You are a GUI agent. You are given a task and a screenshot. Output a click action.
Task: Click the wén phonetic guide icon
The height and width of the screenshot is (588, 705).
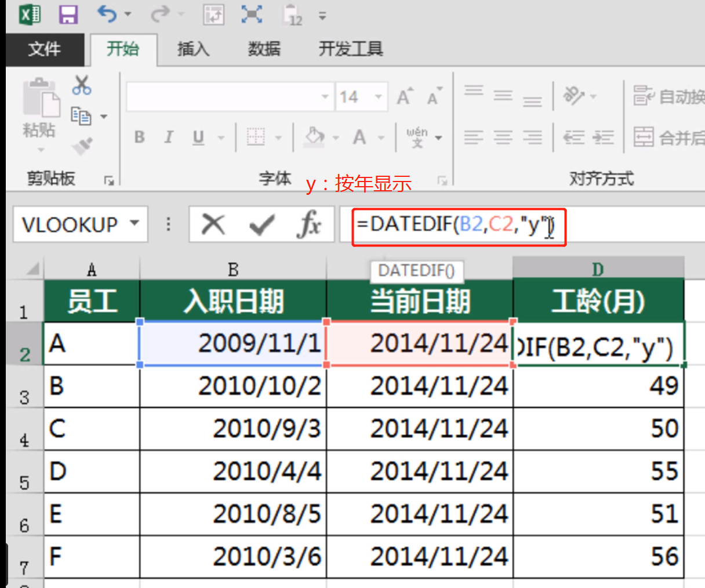click(417, 137)
